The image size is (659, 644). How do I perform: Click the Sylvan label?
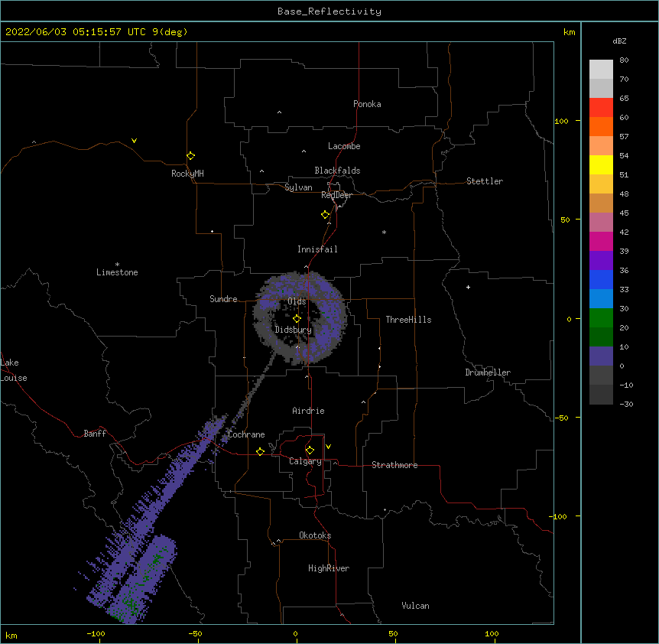298,187
